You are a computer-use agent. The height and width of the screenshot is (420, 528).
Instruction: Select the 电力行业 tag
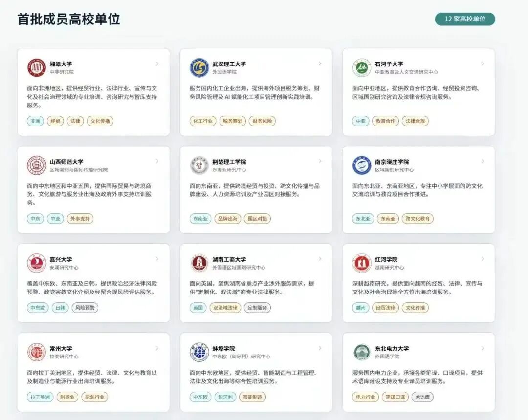(366, 397)
